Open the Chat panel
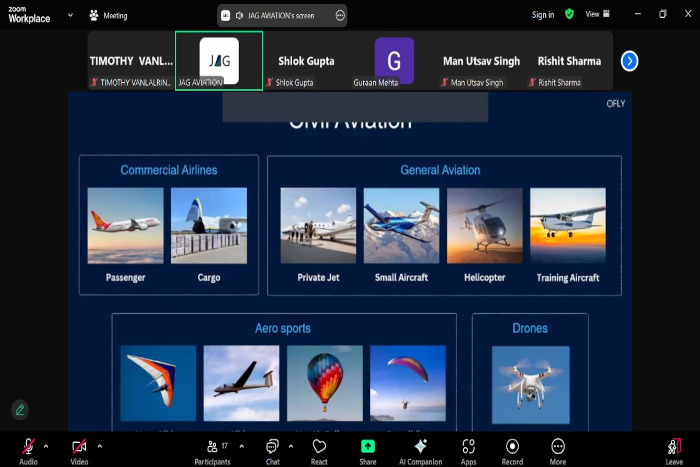 coord(272,447)
